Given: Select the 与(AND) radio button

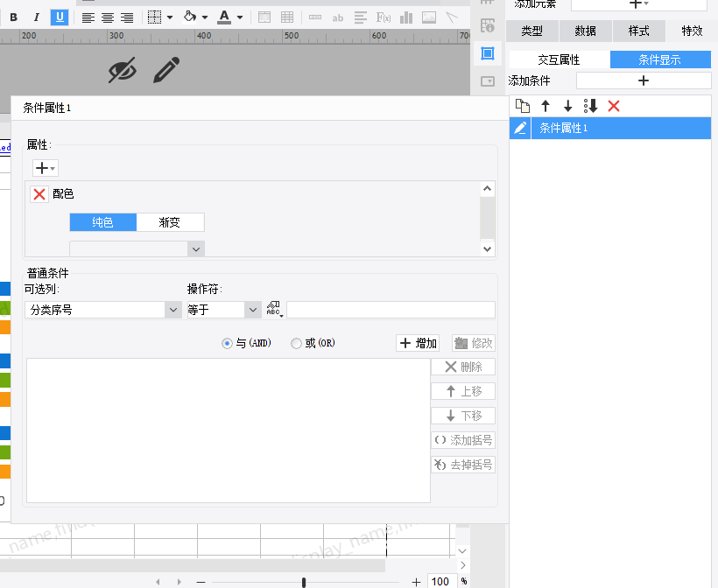Looking at the screenshot, I should pos(227,343).
